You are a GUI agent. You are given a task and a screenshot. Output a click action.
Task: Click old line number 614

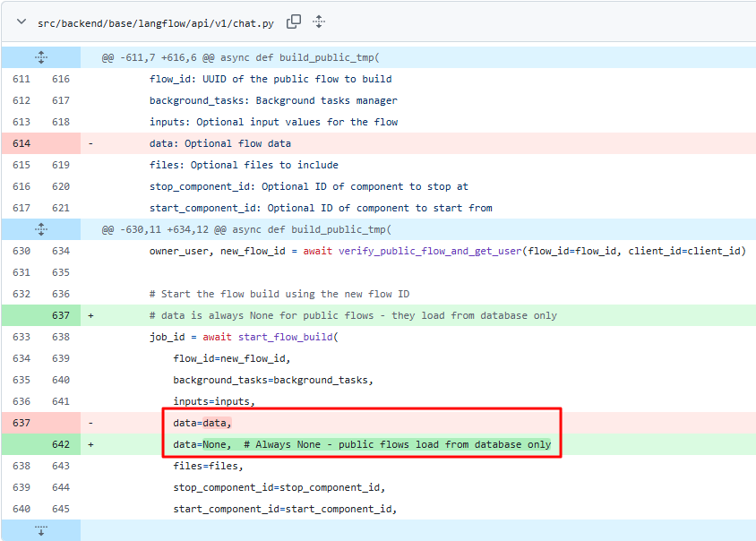(x=21, y=143)
